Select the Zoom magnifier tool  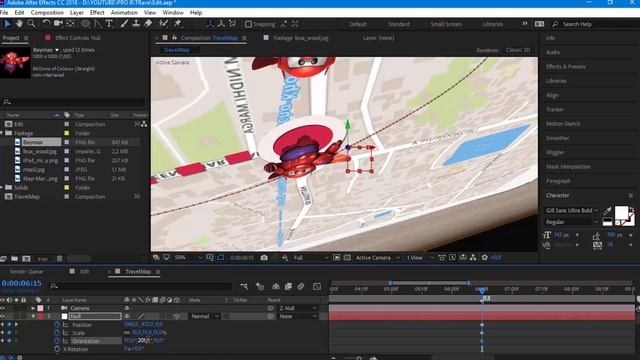click(31, 24)
